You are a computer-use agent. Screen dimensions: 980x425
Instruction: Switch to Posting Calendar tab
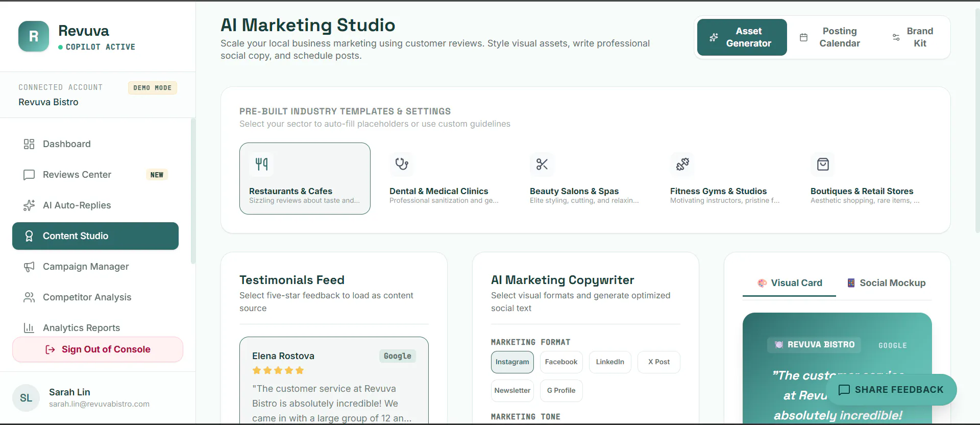click(831, 37)
